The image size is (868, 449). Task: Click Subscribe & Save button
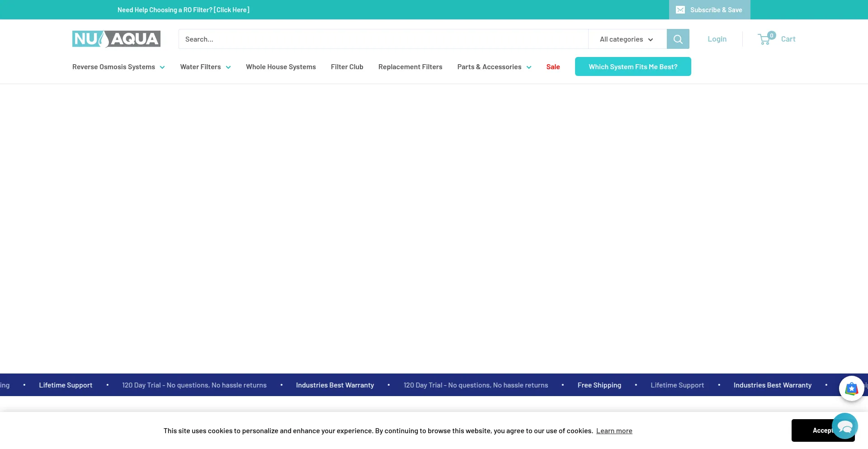709,9
